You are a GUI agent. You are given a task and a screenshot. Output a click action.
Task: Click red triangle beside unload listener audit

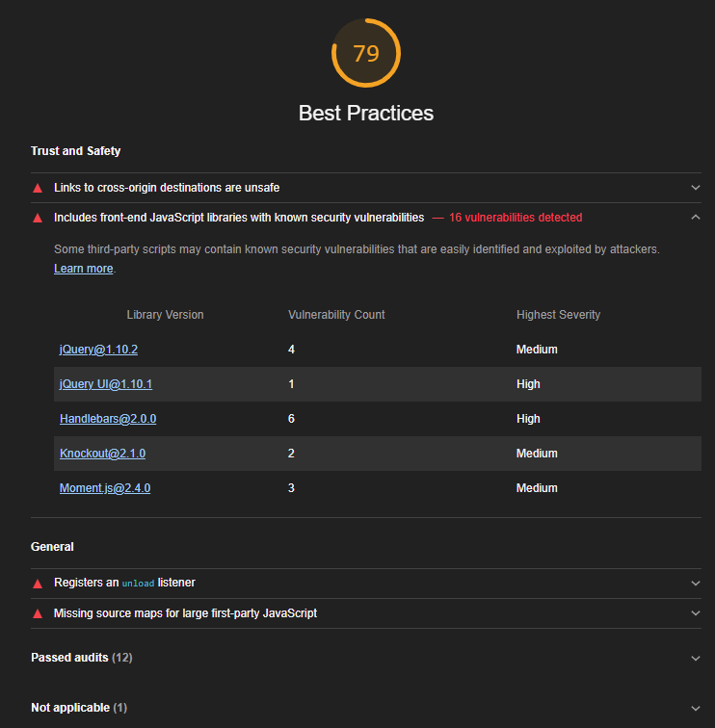coord(38,584)
